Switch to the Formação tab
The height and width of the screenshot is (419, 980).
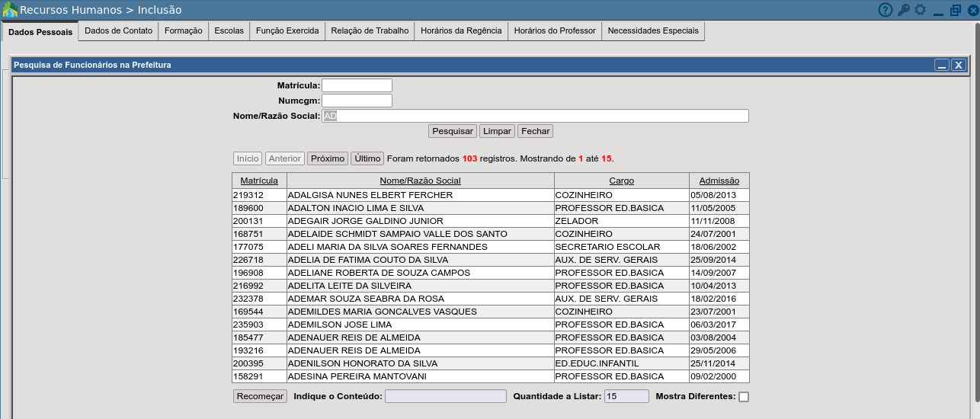(183, 30)
